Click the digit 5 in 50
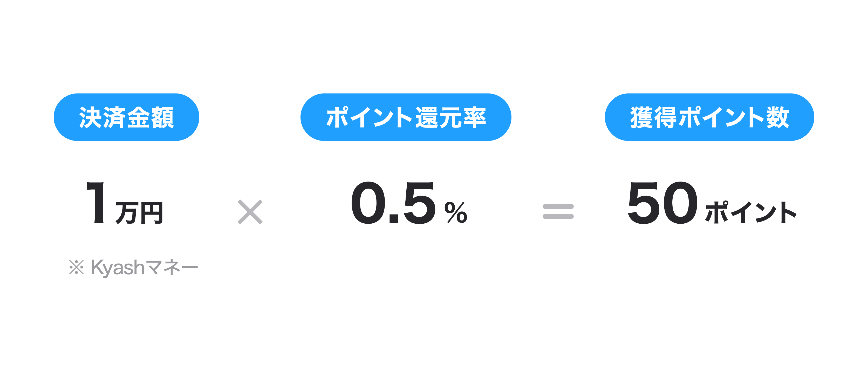868x374 pixels. [x=642, y=203]
